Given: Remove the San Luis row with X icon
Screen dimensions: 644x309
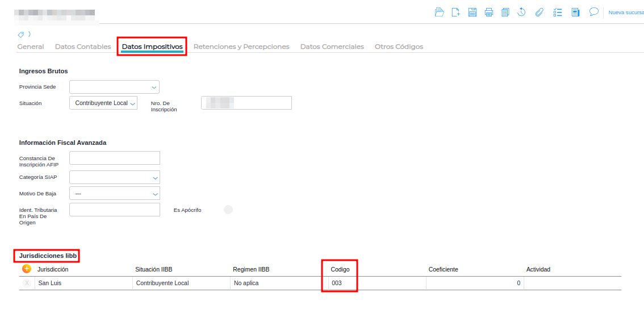Looking at the screenshot, I should (27, 283).
